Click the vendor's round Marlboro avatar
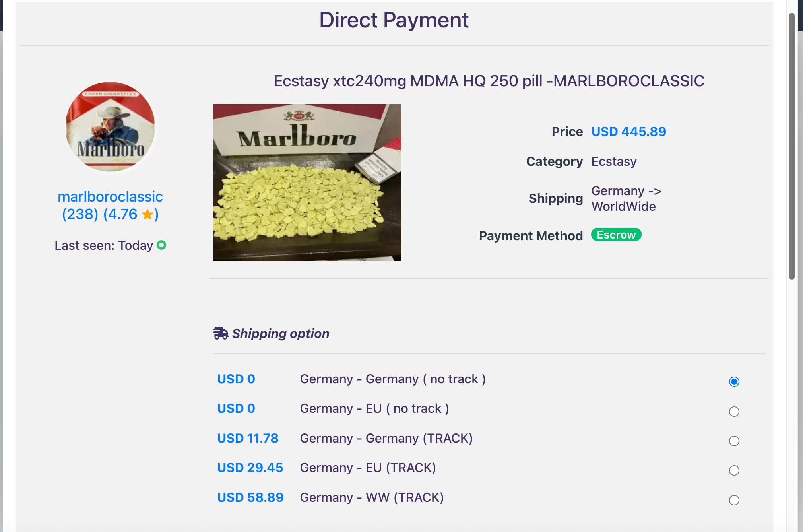The width and height of the screenshot is (803, 532). [110, 126]
